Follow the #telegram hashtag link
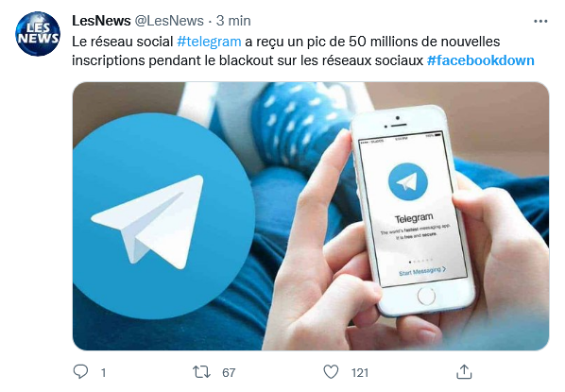Viewport: 565px width, 392px height. pyautogui.click(x=209, y=42)
